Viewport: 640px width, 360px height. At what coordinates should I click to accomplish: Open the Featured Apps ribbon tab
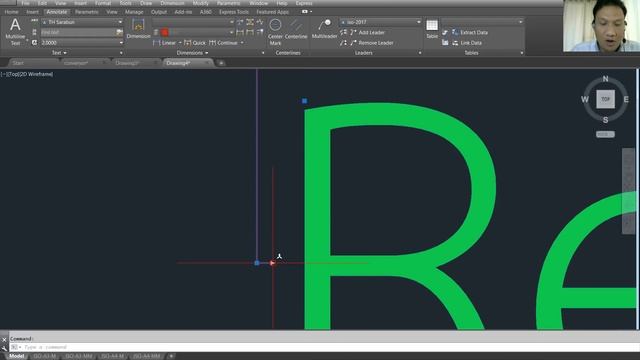click(x=272, y=12)
